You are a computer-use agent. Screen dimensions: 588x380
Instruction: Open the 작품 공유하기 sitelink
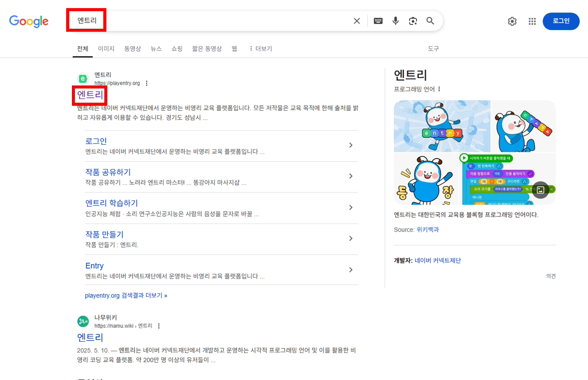108,172
